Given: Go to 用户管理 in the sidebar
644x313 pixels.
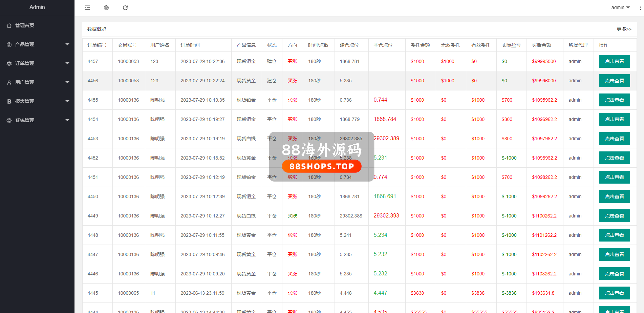Looking at the screenshot, I should (x=25, y=82).
